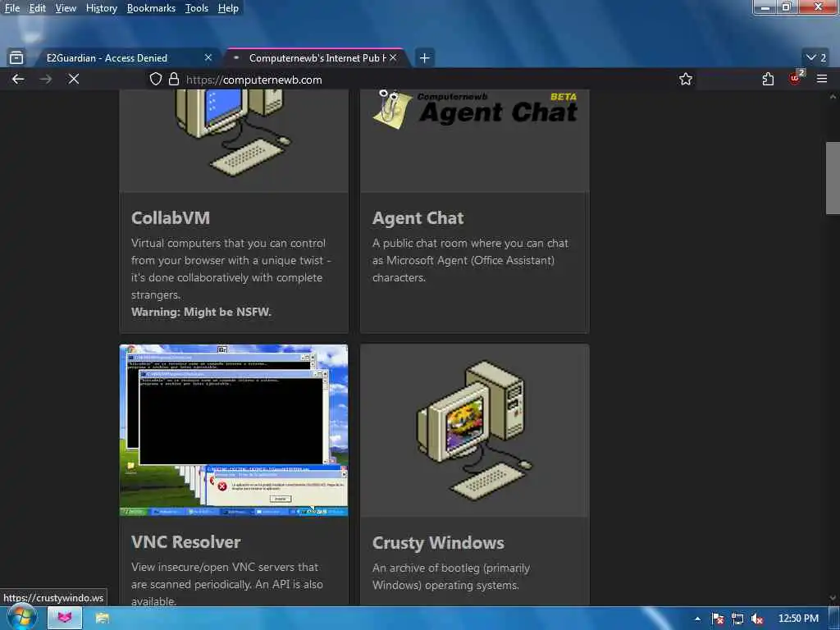
Task: Open the Crusty Windows heading link
Action: [x=438, y=543]
